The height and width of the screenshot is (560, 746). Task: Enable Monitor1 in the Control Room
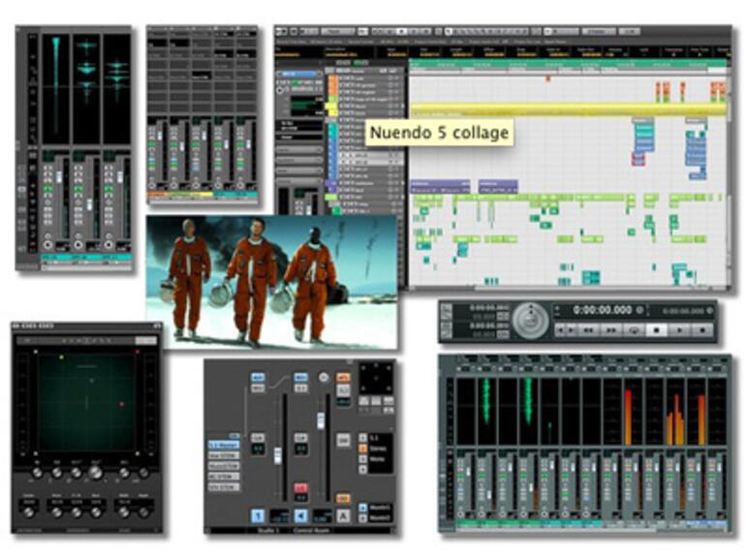(x=377, y=507)
